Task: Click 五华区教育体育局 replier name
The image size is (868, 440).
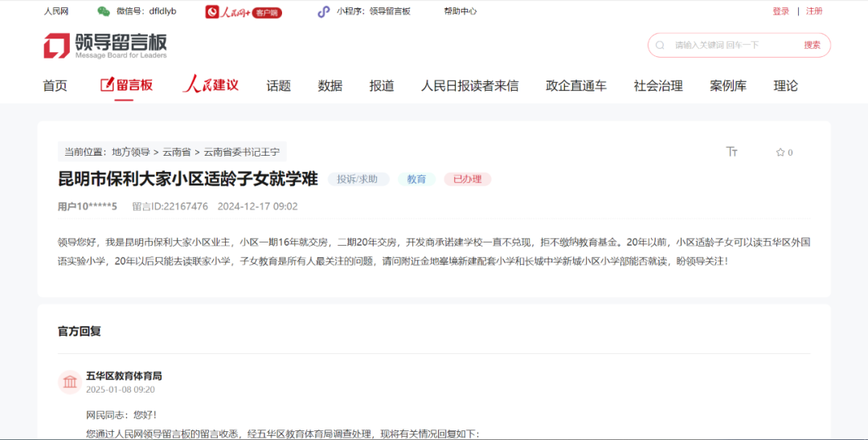Action: point(124,376)
